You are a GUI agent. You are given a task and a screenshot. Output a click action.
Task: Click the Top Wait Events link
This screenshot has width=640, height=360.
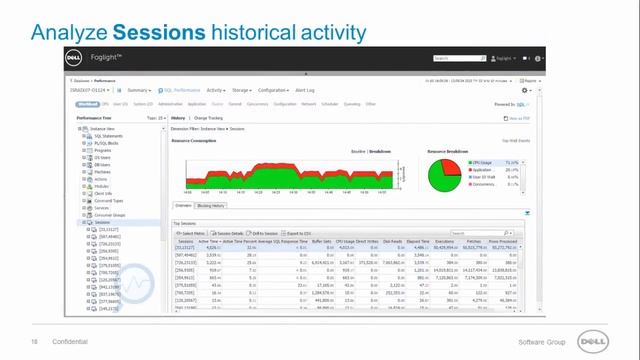tap(516, 141)
